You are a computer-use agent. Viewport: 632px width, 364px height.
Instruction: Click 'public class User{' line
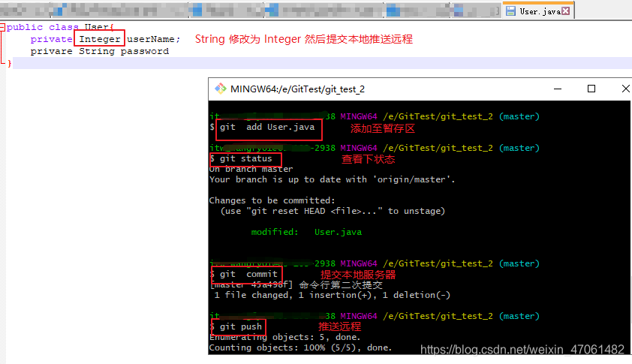click(x=60, y=27)
